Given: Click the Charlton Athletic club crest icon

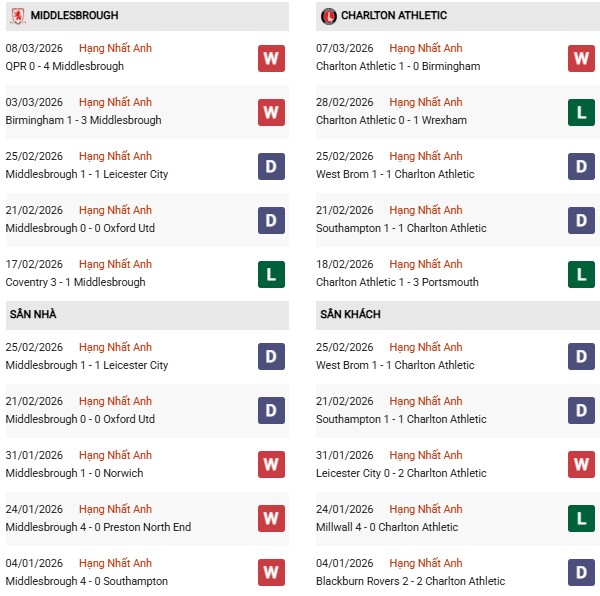Looking at the screenshot, I should coord(329,16).
